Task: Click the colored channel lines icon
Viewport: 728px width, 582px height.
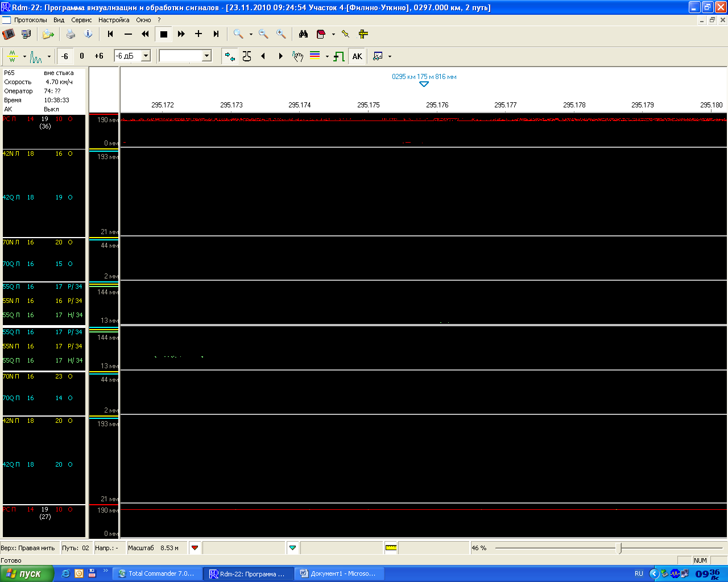Action: point(315,56)
